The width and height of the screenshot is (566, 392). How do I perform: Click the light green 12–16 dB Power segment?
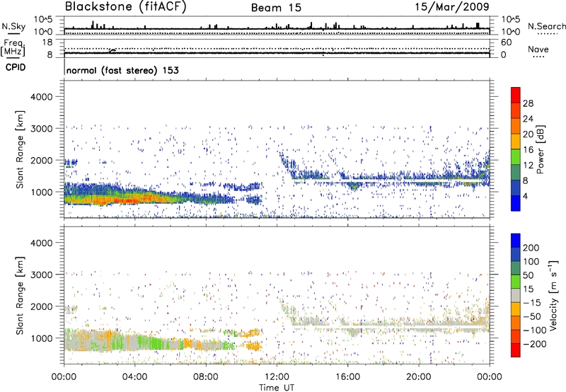click(x=516, y=156)
